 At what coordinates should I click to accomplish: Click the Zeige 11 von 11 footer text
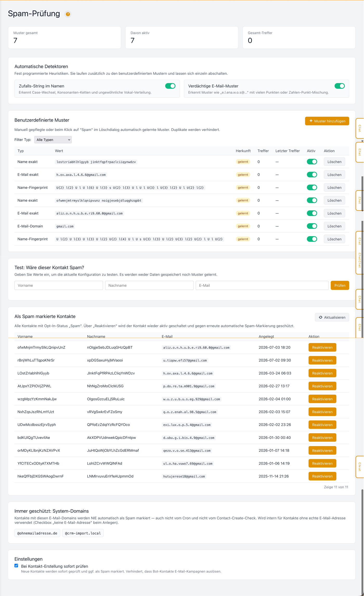tap(336, 487)
